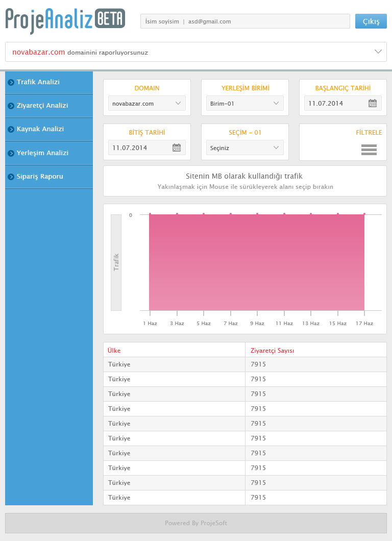Click the Başlangıç Tarihi date field

[336, 103]
